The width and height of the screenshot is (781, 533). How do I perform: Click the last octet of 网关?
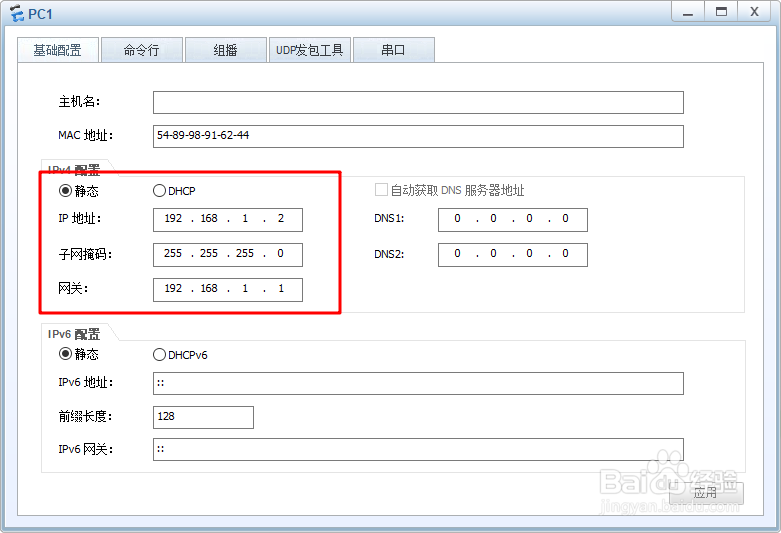coord(281,288)
